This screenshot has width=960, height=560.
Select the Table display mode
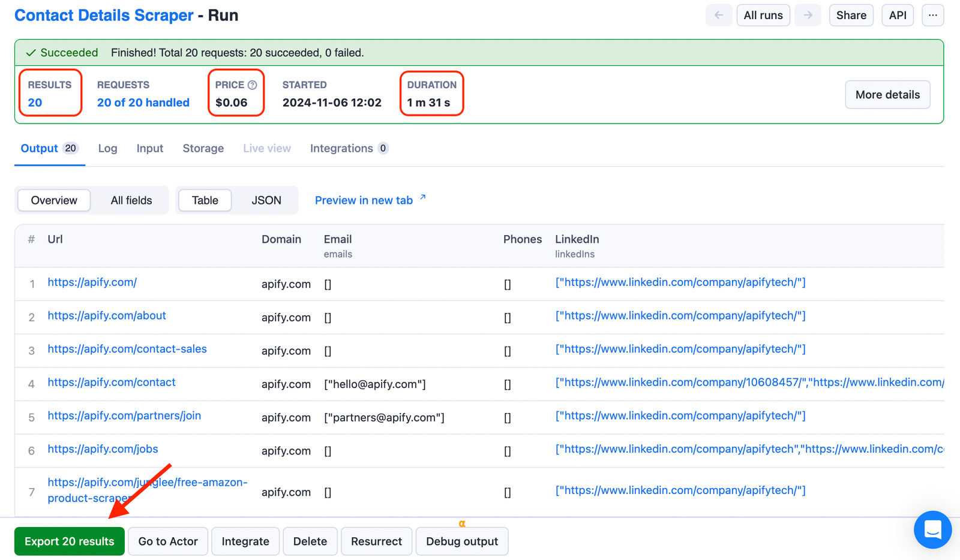(x=205, y=200)
